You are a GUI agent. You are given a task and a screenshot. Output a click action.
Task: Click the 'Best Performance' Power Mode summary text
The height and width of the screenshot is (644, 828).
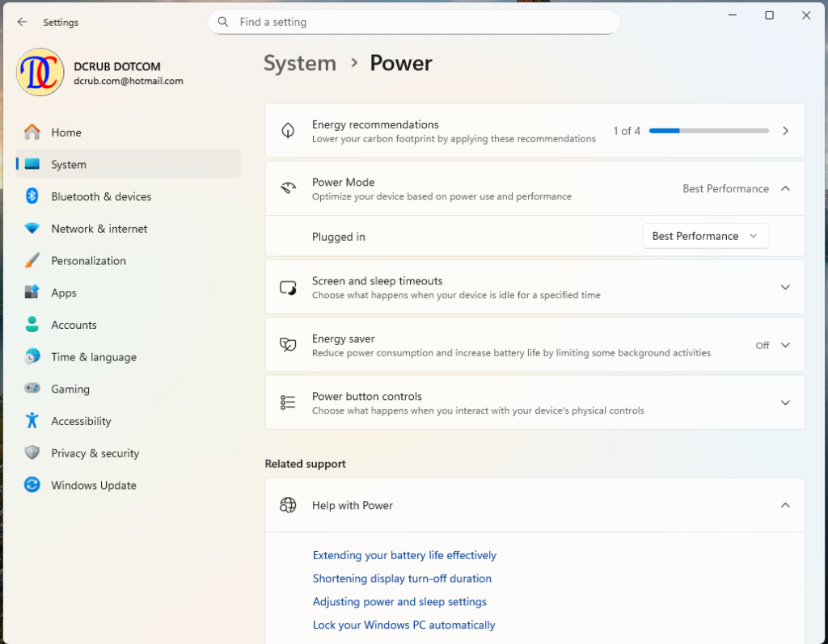click(x=725, y=188)
